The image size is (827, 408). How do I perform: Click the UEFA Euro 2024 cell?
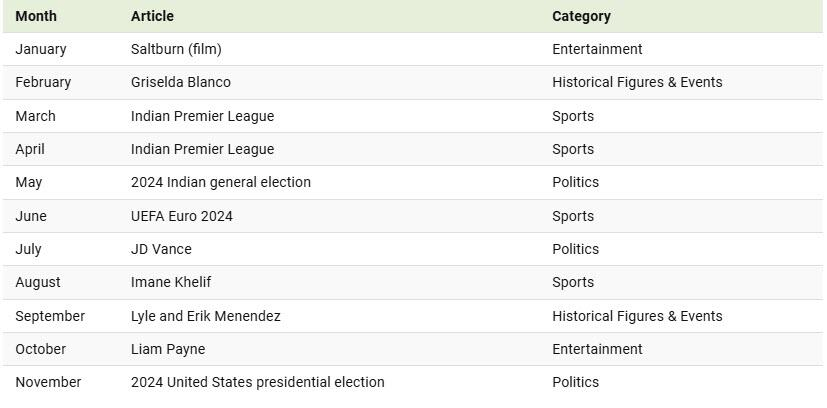[181, 216]
